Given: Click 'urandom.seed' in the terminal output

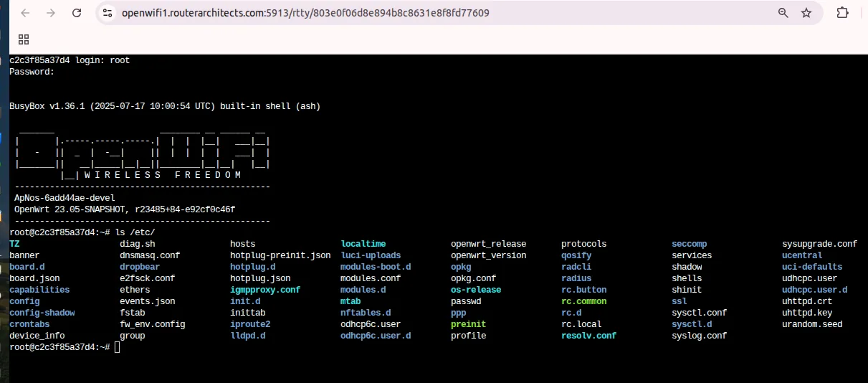Looking at the screenshot, I should 812,324.
